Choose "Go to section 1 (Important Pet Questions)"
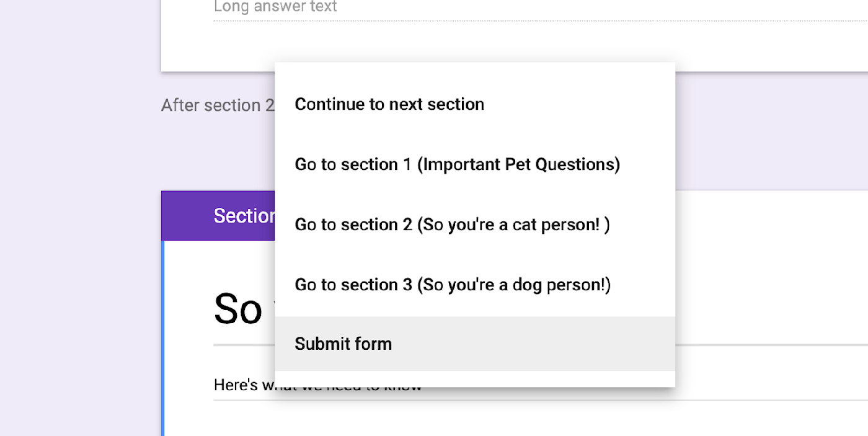The image size is (868, 436). tap(457, 164)
